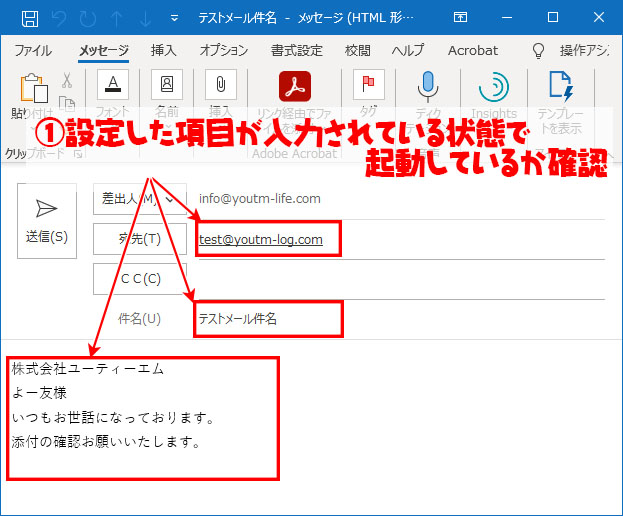Switch to the 挿入 ribbon tab

[163, 51]
